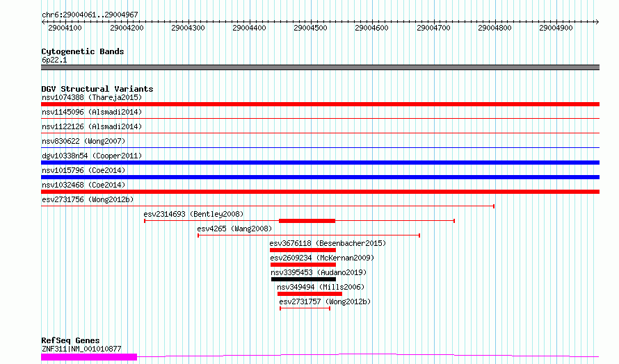Screen dimensions: 619x364
Task: Click ruler position 29004400
Action: click(249, 28)
